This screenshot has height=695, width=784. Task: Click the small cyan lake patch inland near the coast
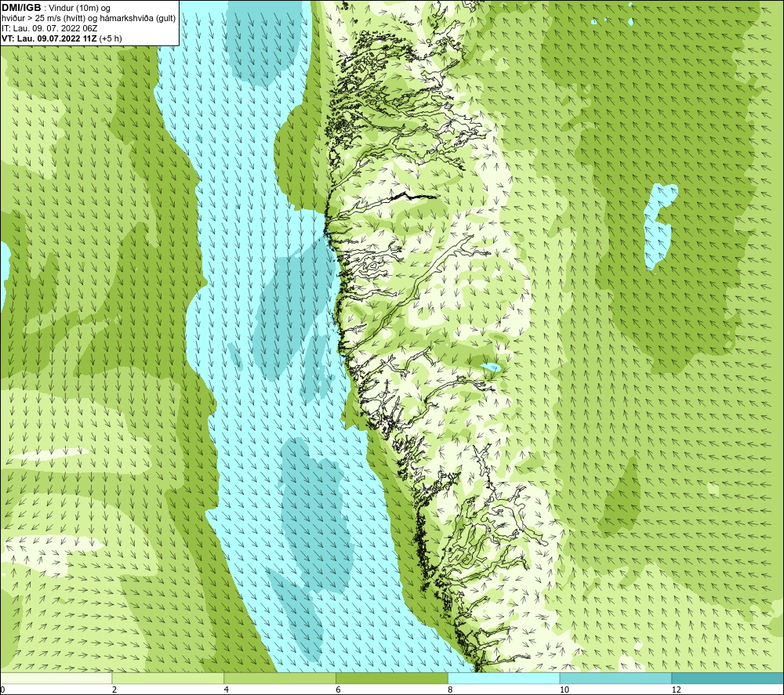pyautogui.click(x=492, y=367)
